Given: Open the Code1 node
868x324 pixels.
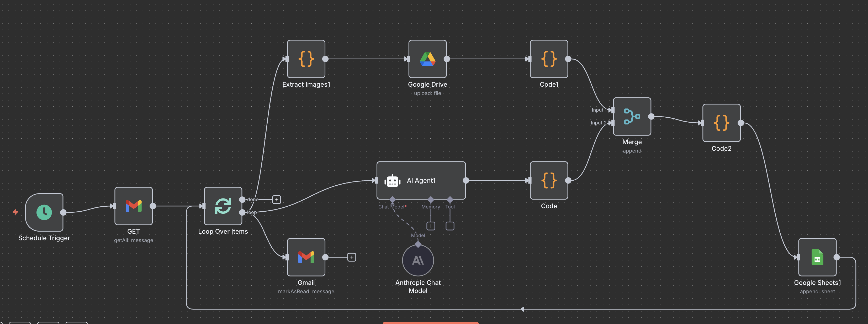Looking at the screenshot, I should pyautogui.click(x=549, y=59).
